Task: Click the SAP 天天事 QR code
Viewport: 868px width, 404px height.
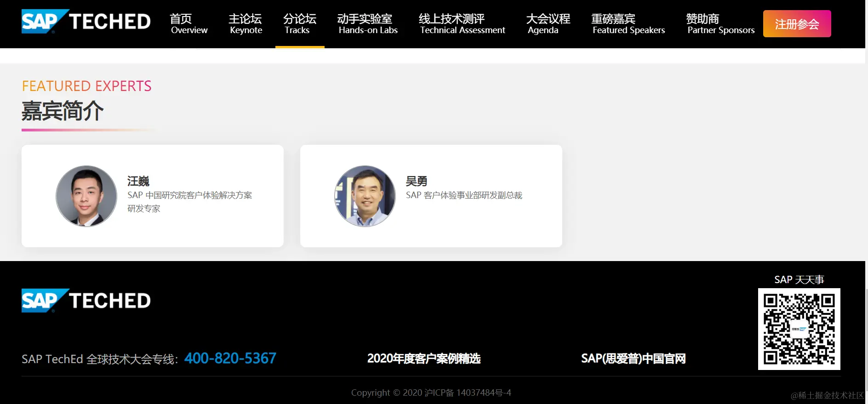Action: 799,329
